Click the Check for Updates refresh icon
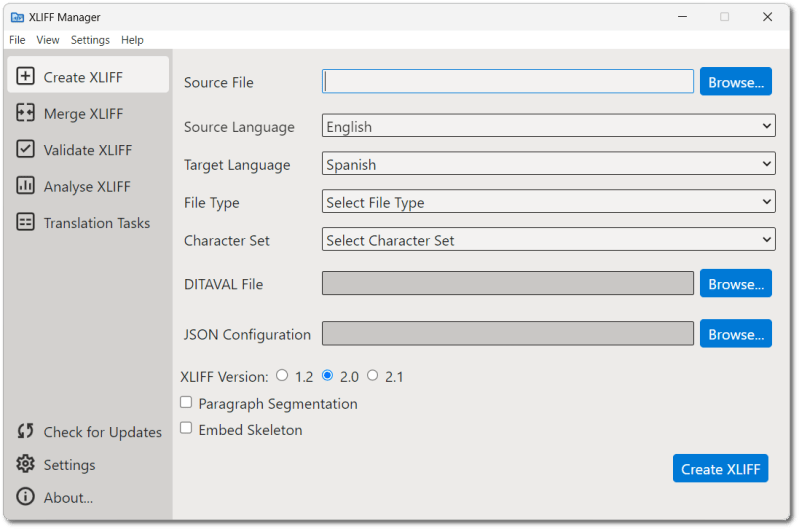 coord(26,432)
